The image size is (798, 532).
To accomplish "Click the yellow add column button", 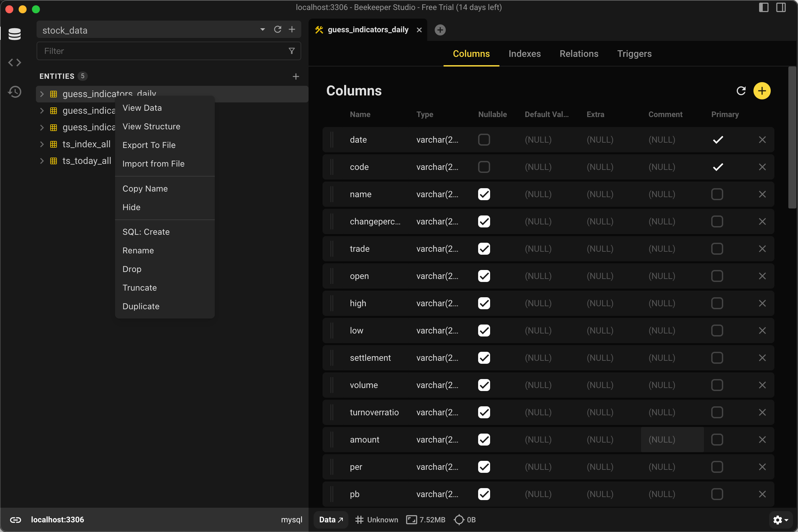I will 762,91.
